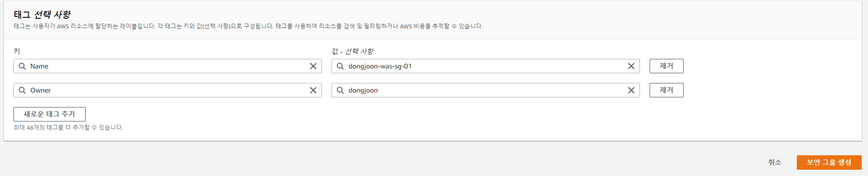Screen dimensions: 868x176
Task: Clear the Name key field
Action: [x=313, y=66]
